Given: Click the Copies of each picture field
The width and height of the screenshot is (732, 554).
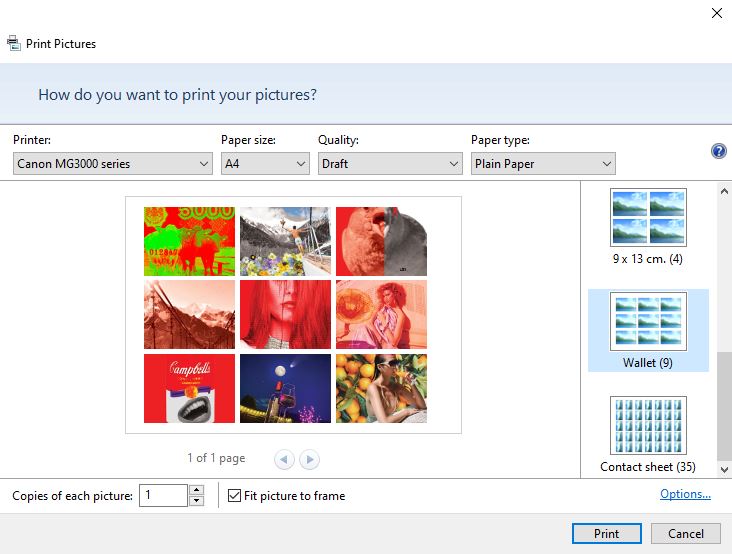Looking at the screenshot, I should (x=162, y=496).
